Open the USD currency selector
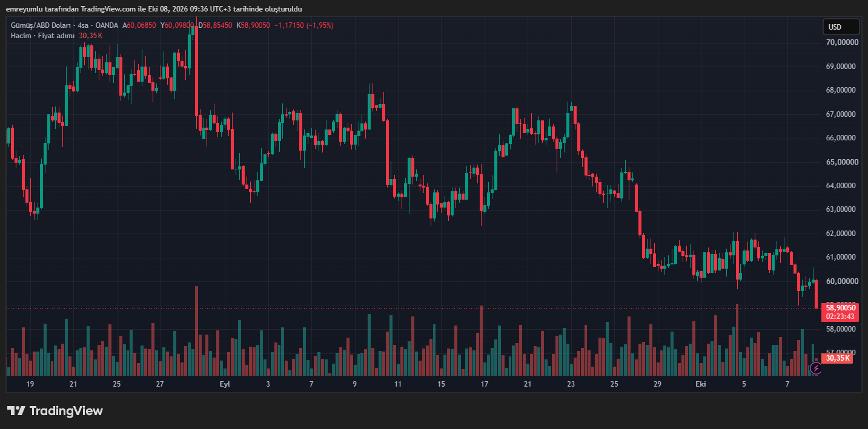This screenshot has width=868, height=429. tap(841, 27)
